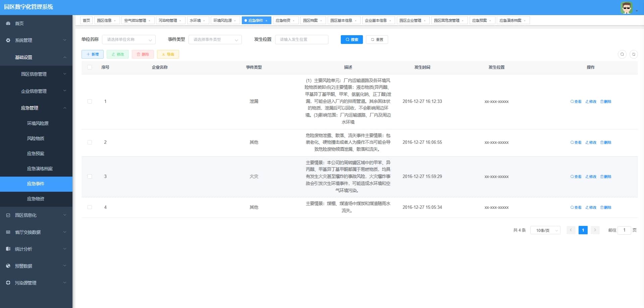Image resolution: width=644 pixels, height=308 pixels.
Task: Focus the 发生位置 input field
Action: click(302, 40)
